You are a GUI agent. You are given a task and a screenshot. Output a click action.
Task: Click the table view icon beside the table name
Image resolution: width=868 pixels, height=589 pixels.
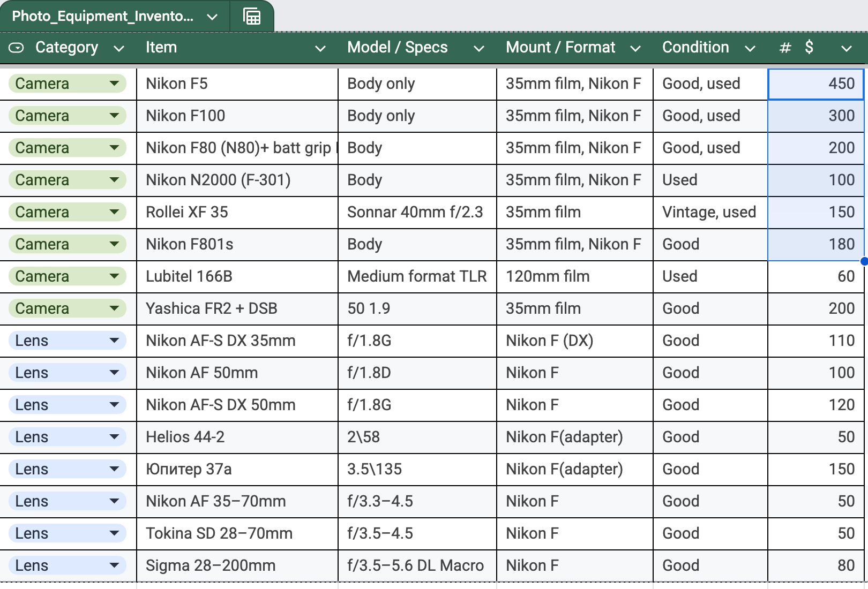[x=251, y=17]
